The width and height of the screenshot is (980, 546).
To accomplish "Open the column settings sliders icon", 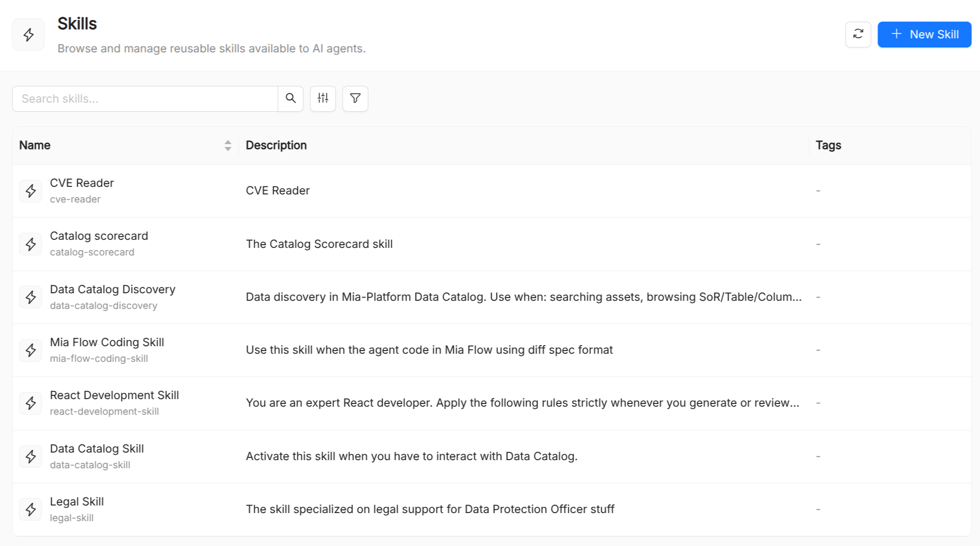I will click(x=323, y=99).
